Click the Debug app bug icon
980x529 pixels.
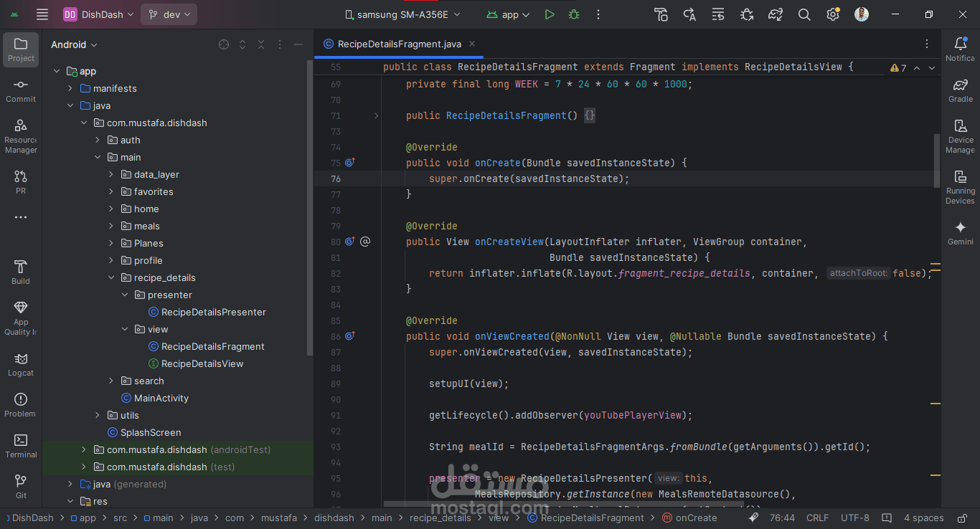pos(573,14)
